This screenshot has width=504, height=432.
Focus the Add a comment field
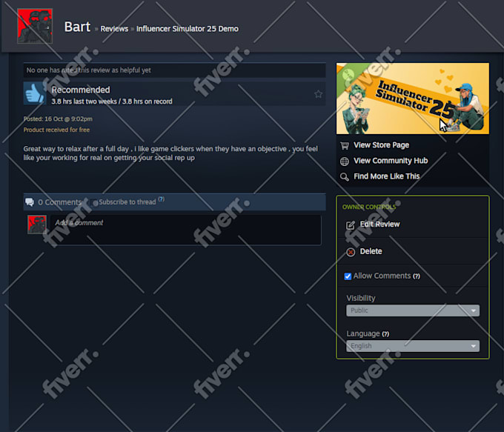pos(186,230)
